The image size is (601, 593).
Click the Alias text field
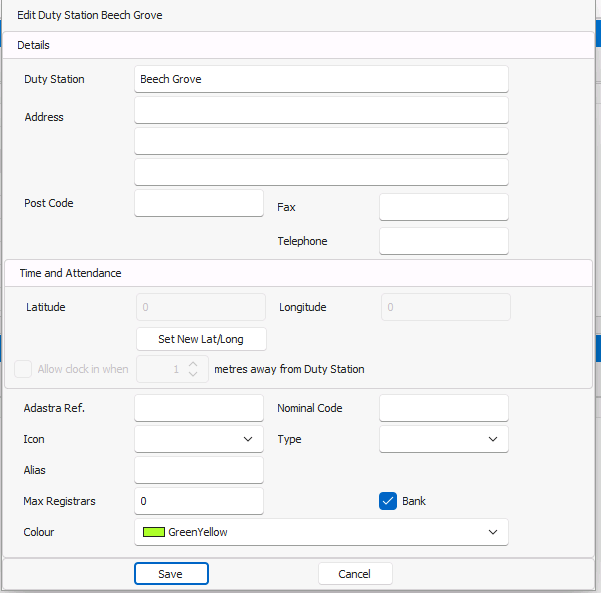(198, 470)
